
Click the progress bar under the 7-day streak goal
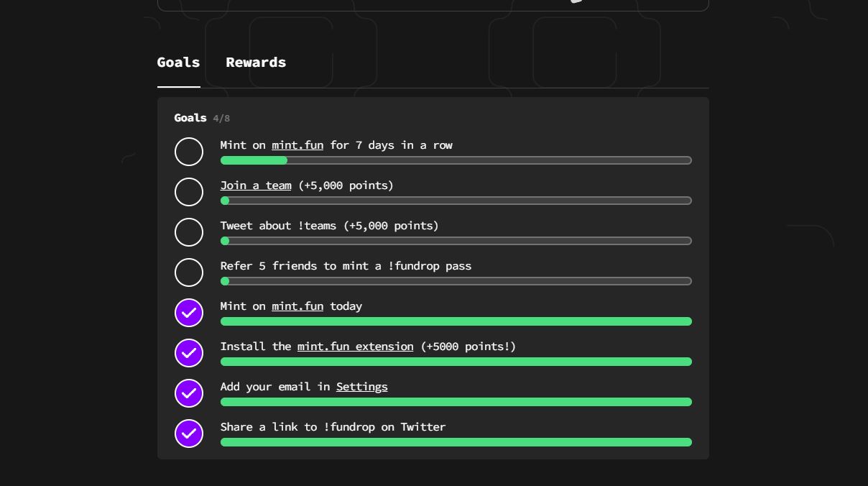(456, 160)
